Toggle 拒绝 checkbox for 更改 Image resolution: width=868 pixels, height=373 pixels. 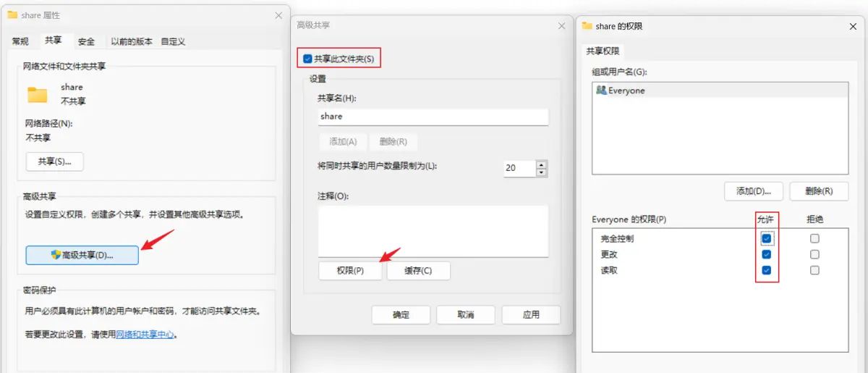[x=815, y=254]
